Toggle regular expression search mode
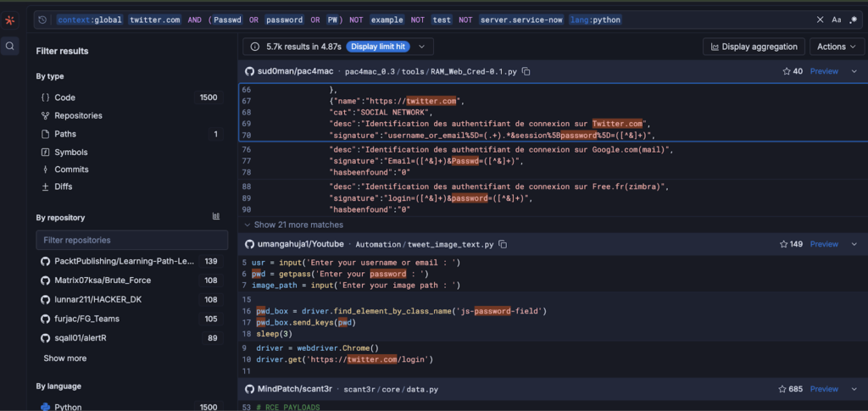This screenshot has width=868, height=411. tap(853, 19)
